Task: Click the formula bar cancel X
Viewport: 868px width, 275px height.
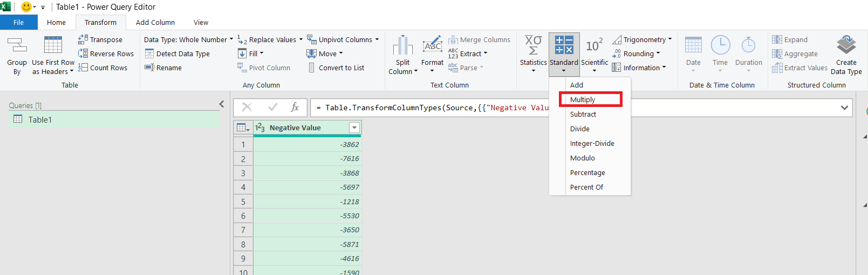Action: click(247, 107)
